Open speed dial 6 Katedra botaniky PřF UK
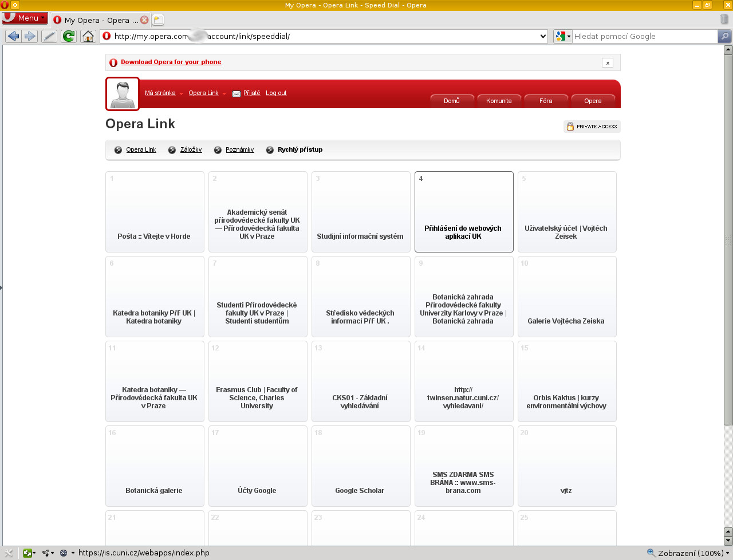The width and height of the screenshot is (733, 560). (x=155, y=297)
